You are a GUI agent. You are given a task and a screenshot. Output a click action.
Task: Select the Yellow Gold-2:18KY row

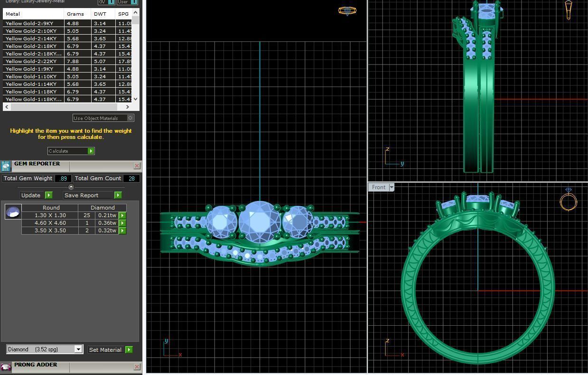pyautogui.click(x=67, y=46)
